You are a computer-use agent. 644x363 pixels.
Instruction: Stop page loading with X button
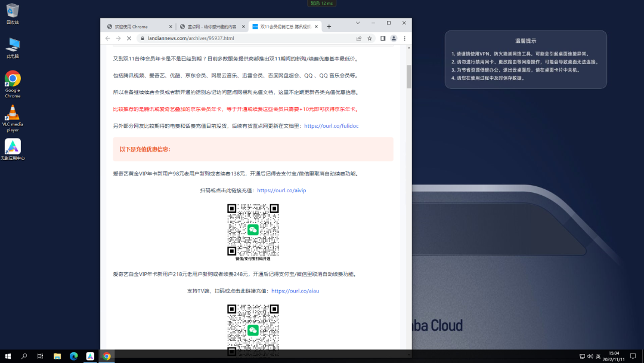click(129, 38)
